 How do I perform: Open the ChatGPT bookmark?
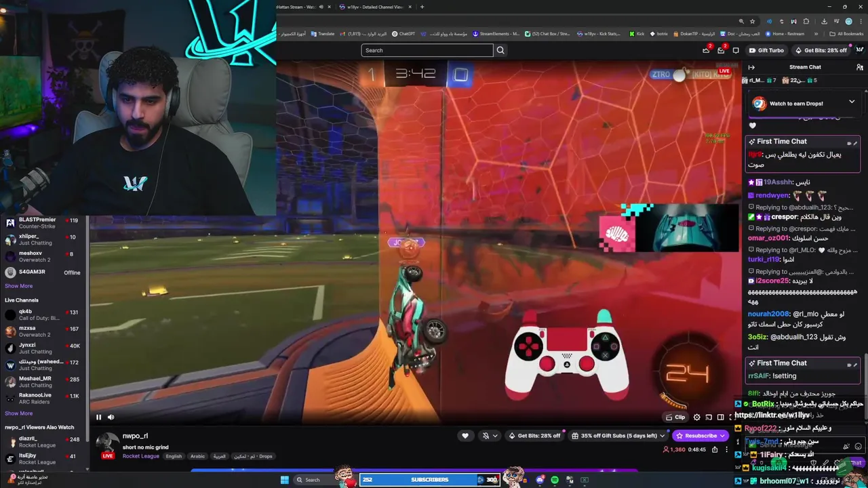click(x=403, y=34)
